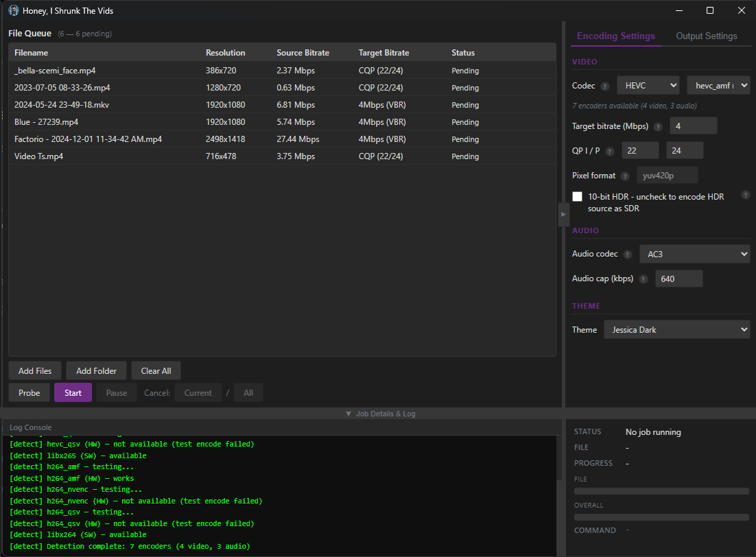Image resolution: width=756 pixels, height=557 pixels.
Task: Click the app icon in the title bar
Action: 13,10
